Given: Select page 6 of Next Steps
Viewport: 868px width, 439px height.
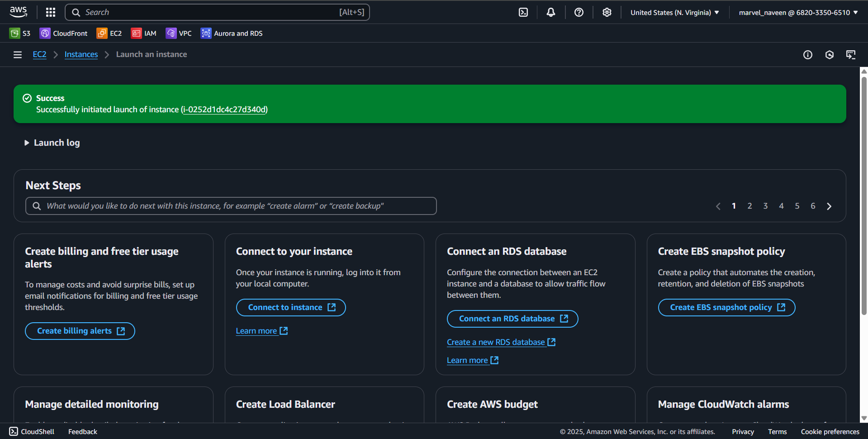Looking at the screenshot, I should click(x=813, y=206).
